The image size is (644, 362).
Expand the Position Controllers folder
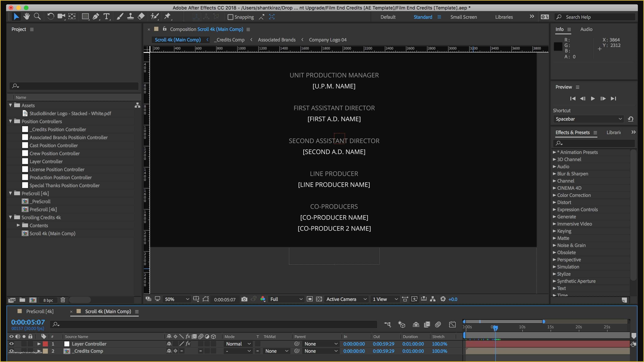10,121
